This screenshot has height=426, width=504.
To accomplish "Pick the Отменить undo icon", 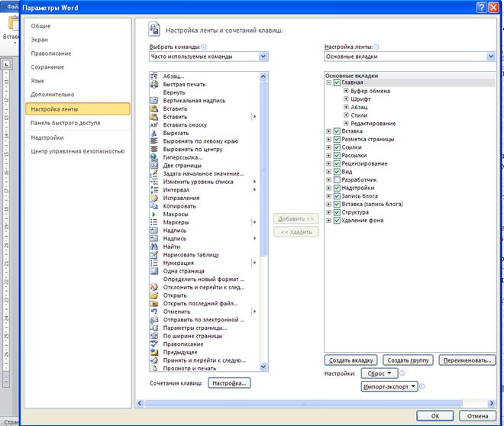I will click(x=154, y=311).
